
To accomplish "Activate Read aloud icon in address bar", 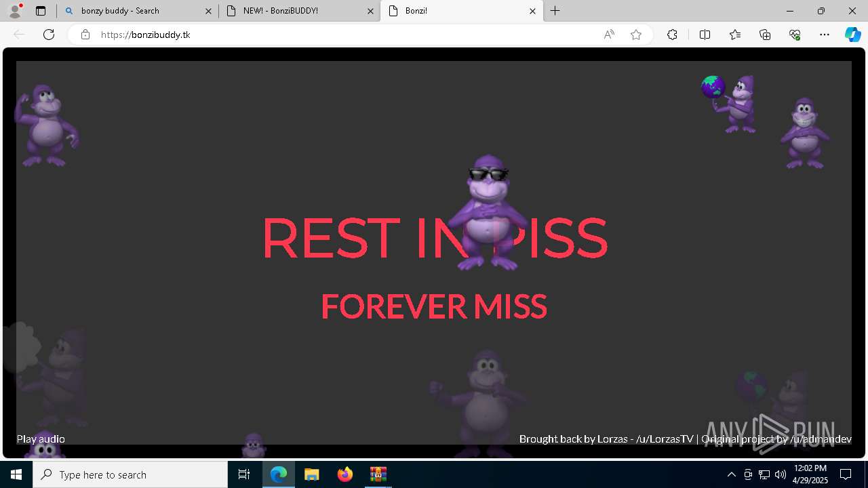I will 609,35.
